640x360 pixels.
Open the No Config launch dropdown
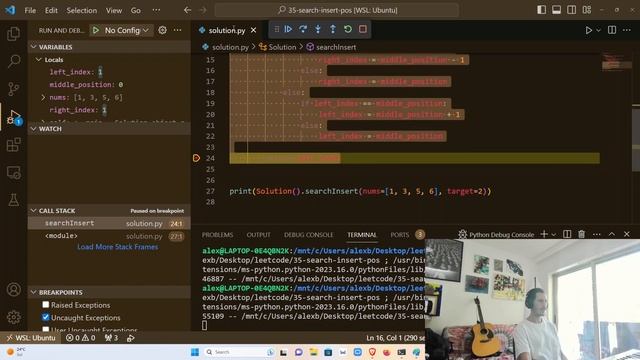(126, 30)
